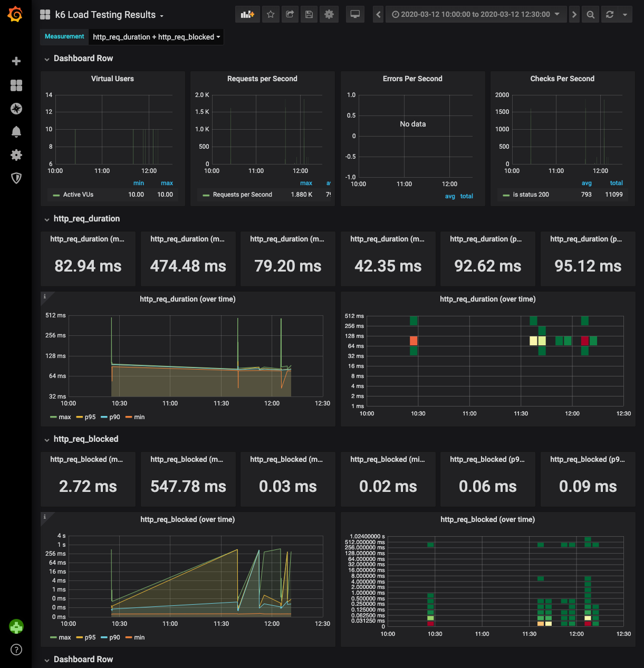This screenshot has height=668, width=644.
Task: Open the Create plus menu in sidebar
Action: (16, 61)
